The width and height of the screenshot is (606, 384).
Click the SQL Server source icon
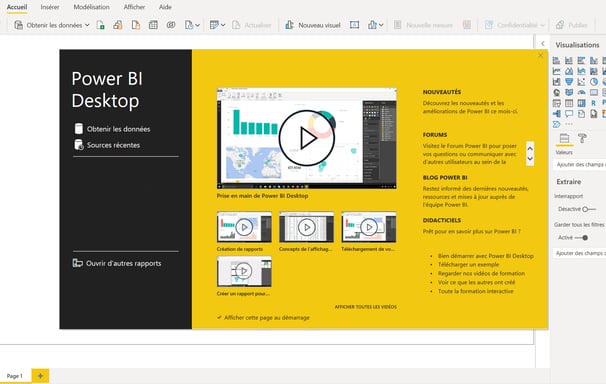tap(136, 25)
